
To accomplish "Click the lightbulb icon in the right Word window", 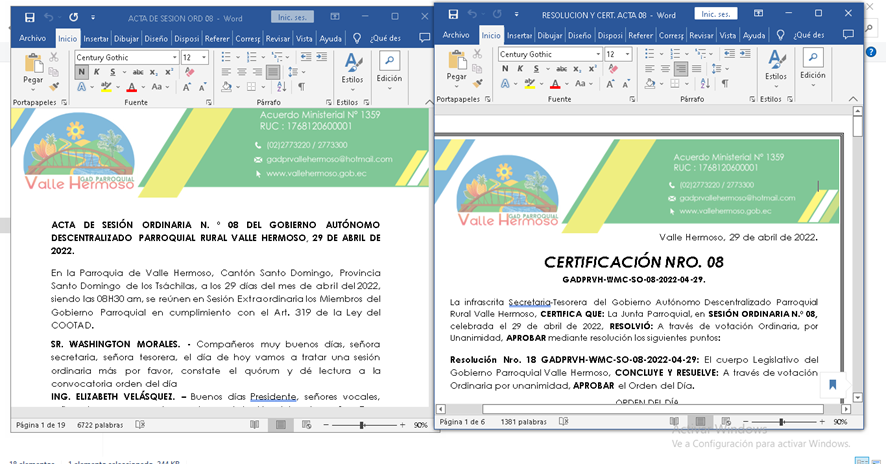I will (780, 35).
